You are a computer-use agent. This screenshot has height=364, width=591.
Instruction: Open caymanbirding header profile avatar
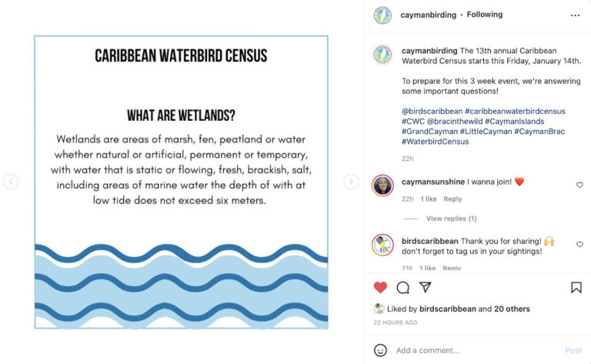click(x=382, y=15)
